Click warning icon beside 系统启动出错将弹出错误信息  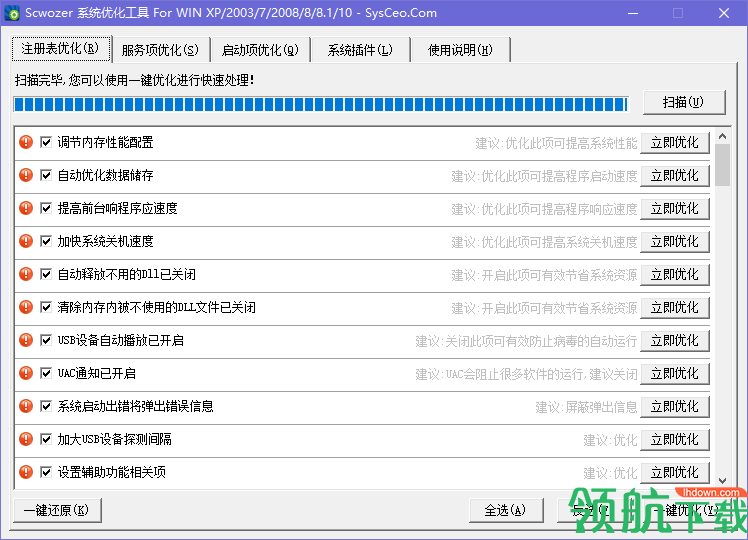pos(26,406)
